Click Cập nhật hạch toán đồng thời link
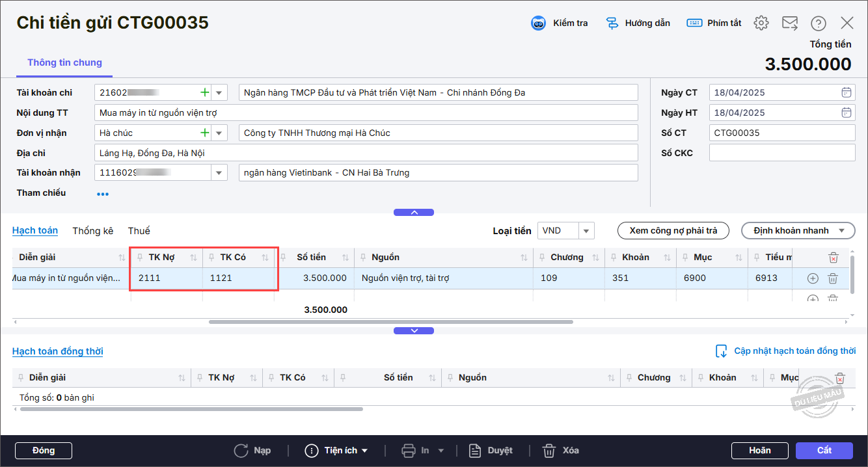This screenshot has width=868, height=467. pyautogui.click(x=794, y=351)
